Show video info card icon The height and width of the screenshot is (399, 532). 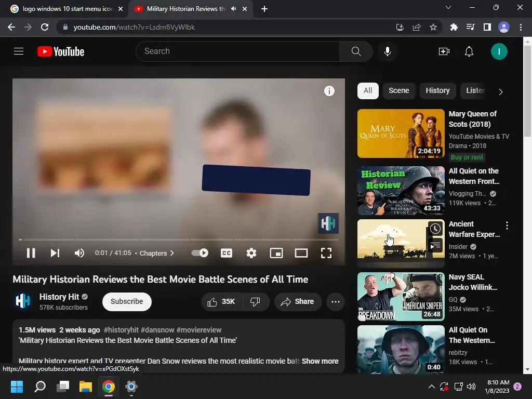pos(329,91)
